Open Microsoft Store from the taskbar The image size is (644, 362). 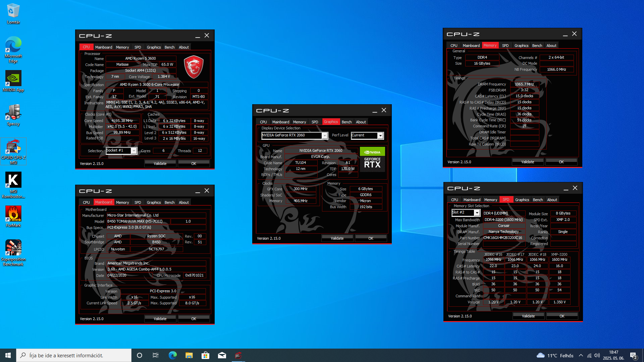(x=205, y=355)
